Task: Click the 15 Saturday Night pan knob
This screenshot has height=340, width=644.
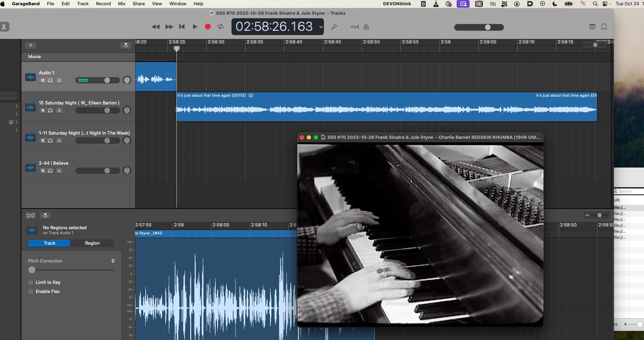Action: tap(127, 110)
